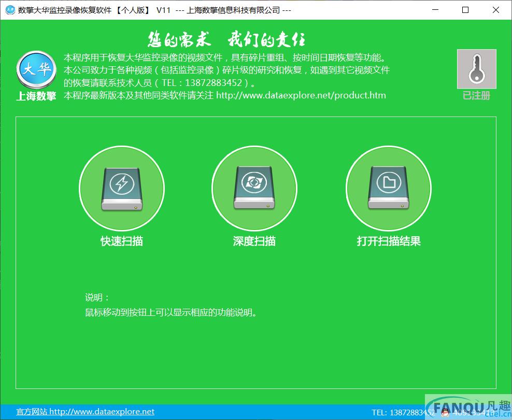Screen dimensions: 512x420
Task: Open saved results via the folder drive icon
Action: 388,189
